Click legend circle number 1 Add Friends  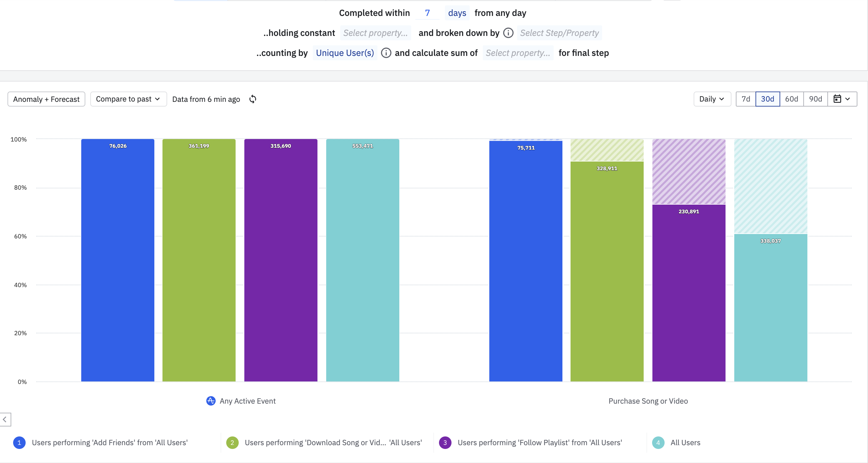[x=19, y=443]
